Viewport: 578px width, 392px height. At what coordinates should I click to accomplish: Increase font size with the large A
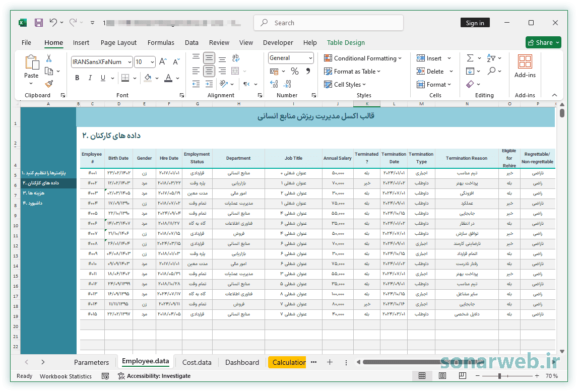coord(163,61)
